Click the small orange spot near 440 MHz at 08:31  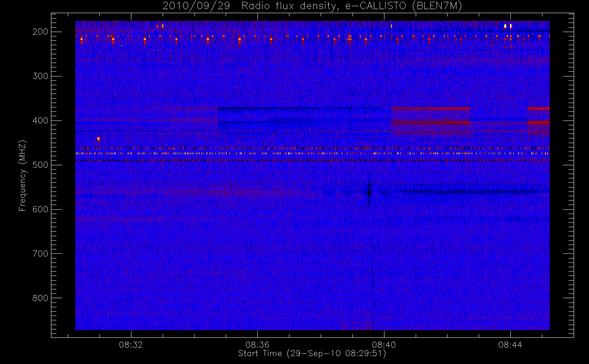coord(98,139)
